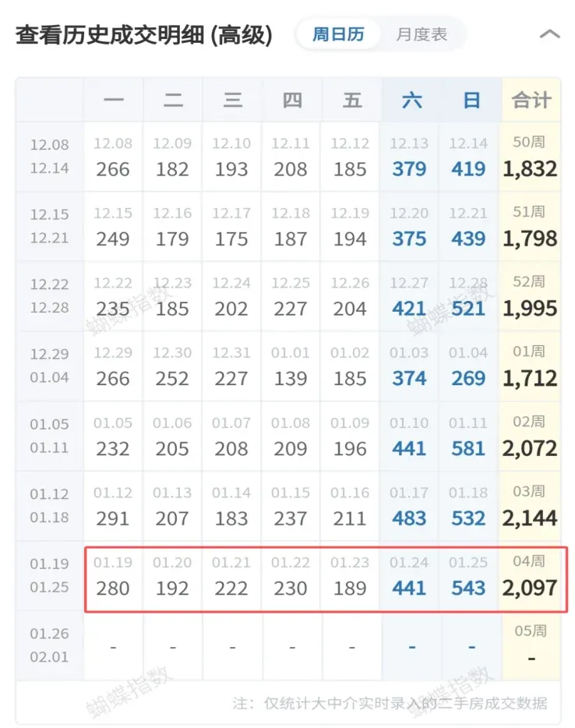Select the 04周 total 2,097 cell

tap(530, 578)
